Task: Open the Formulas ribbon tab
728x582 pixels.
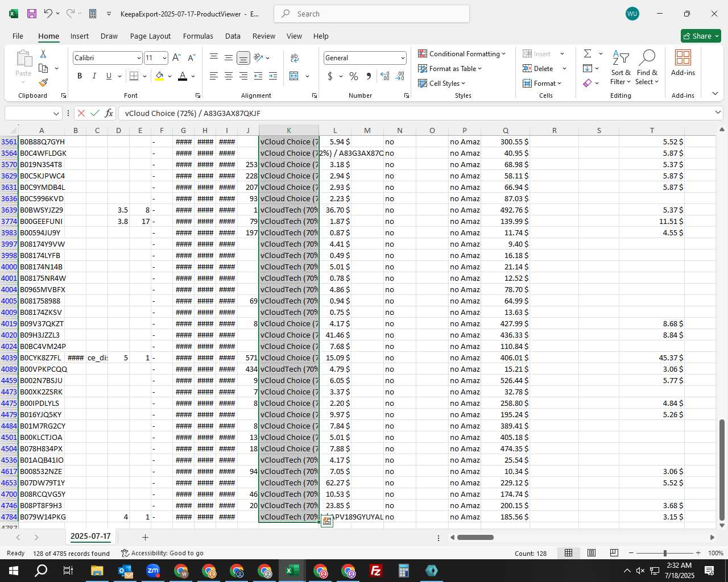Action: pos(198,36)
